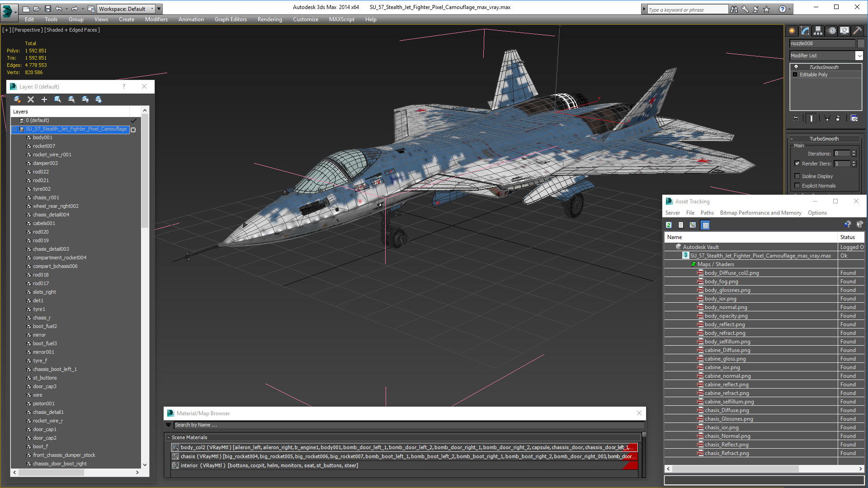Collapse the Scene Materials group
This screenshot has width=868, height=488.
169,437
